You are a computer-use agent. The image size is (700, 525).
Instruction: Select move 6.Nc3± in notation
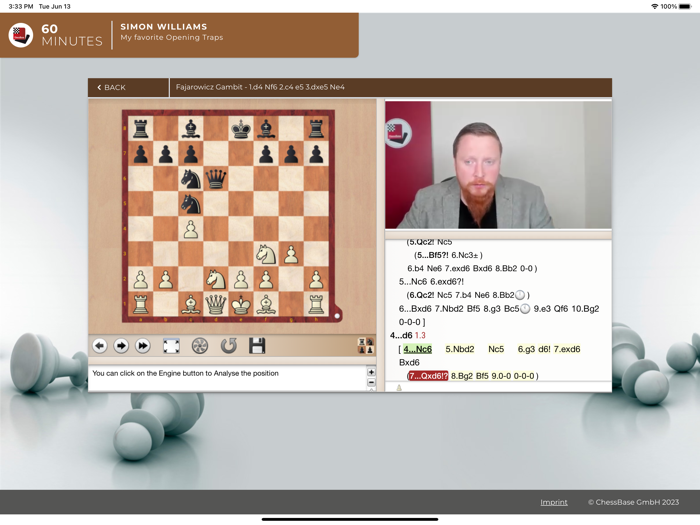click(465, 255)
